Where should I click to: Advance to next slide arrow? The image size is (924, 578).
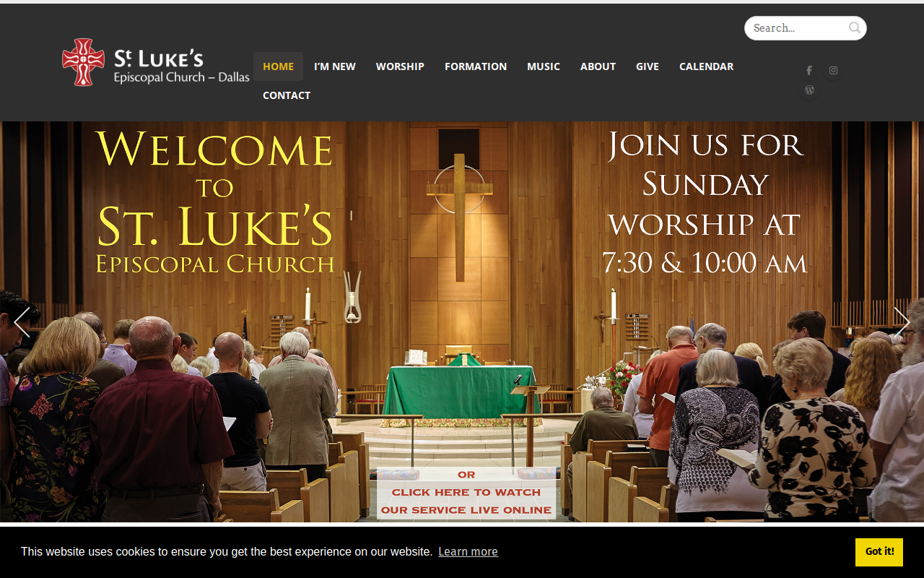coord(902,322)
